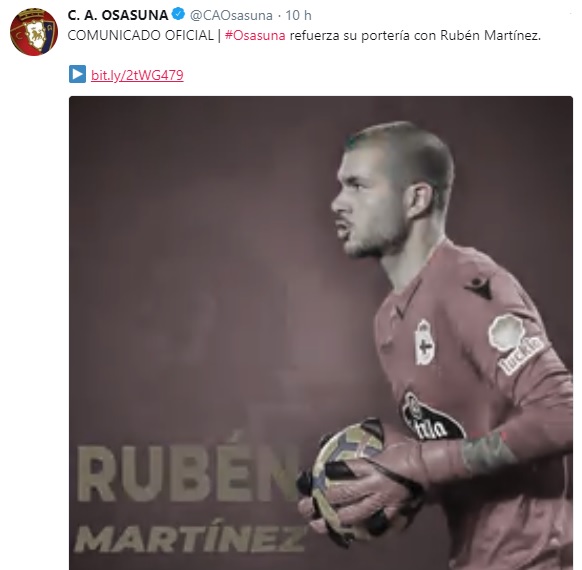Click the text mentioning Rubén Martínez

(490, 36)
